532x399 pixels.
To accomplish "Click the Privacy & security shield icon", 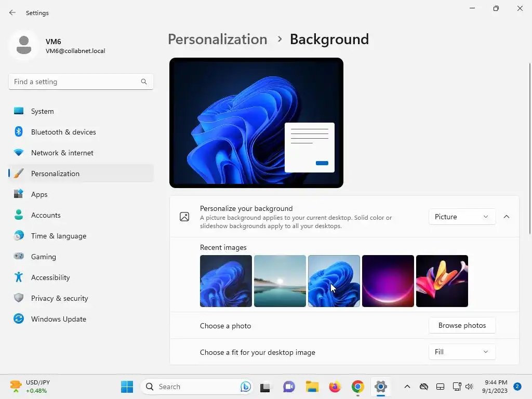I will tap(19, 298).
